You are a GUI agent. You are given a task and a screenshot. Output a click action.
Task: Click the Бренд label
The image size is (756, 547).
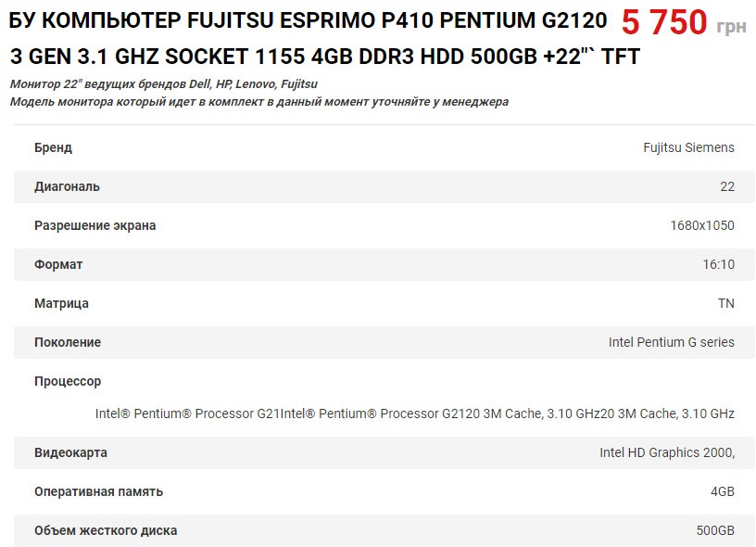(53, 147)
